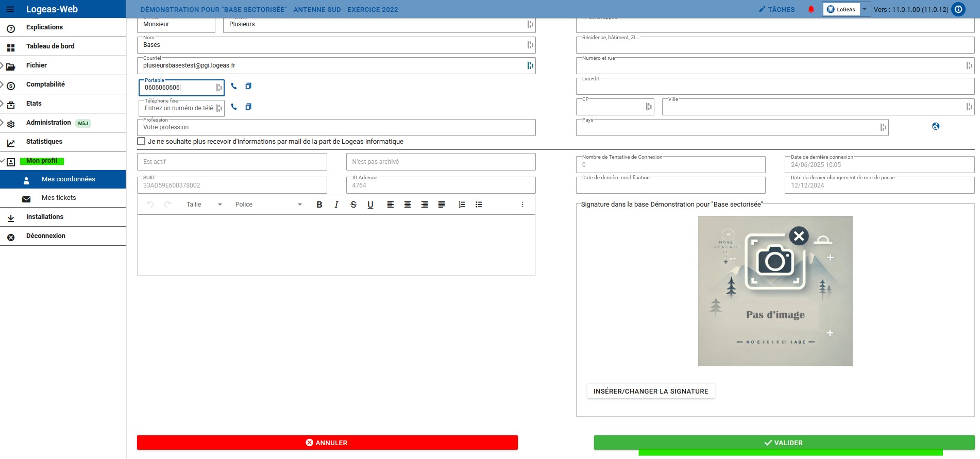Click the red notification bell icon
The image size is (980, 459).
tap(811, 9)
